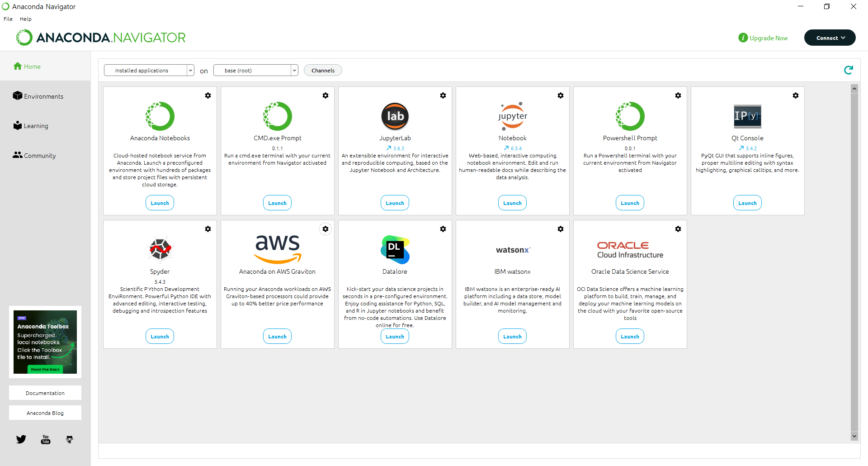Open Anaconda Twitter page icon
Screen dimensions: 868x466
pos(21,439)
